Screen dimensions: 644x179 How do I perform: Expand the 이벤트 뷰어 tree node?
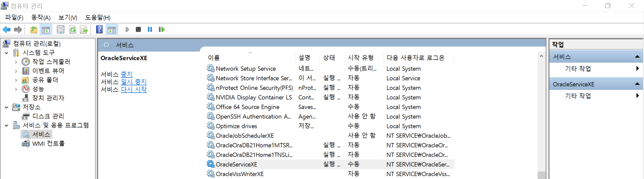click(16, 71)
